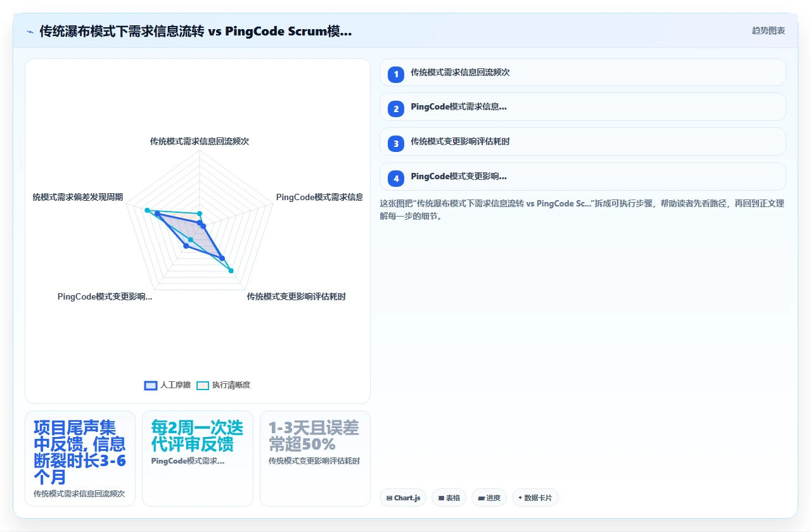Click radar axis label PingCode模式需求信息
811x532 pixels.
(319, 197)
